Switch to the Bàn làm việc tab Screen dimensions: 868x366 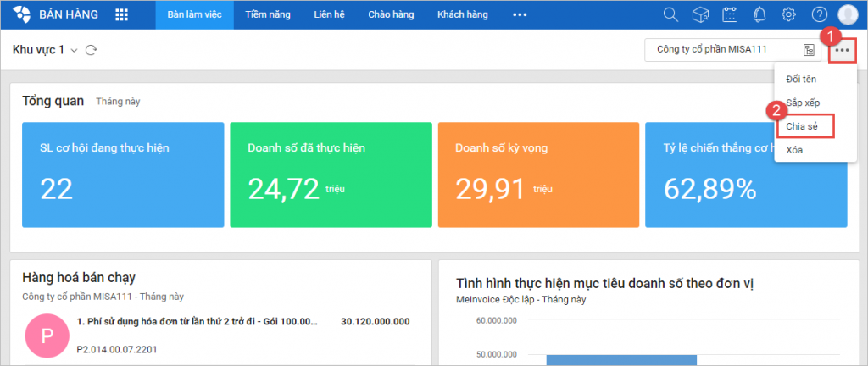point(195,15)
